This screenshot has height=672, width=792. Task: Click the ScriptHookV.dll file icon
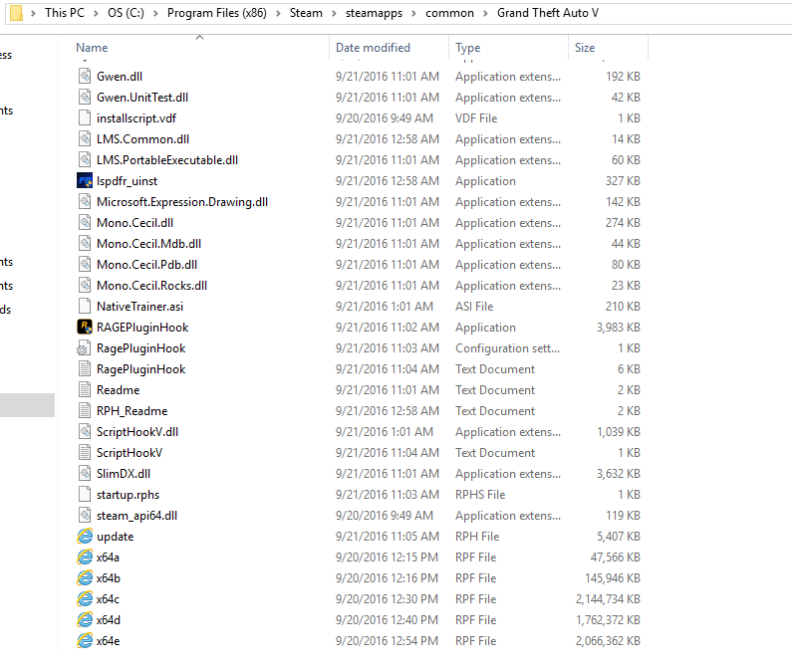[85, 432]
